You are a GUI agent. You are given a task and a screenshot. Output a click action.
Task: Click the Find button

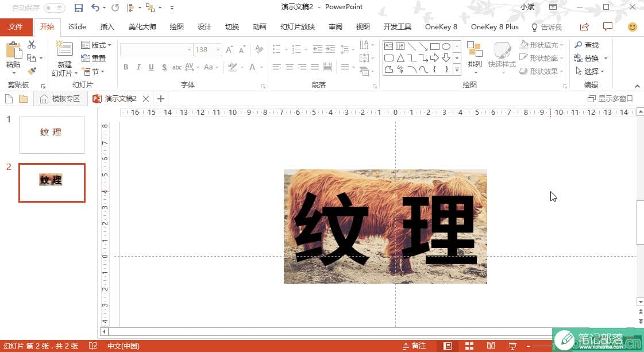coord(587,45)
